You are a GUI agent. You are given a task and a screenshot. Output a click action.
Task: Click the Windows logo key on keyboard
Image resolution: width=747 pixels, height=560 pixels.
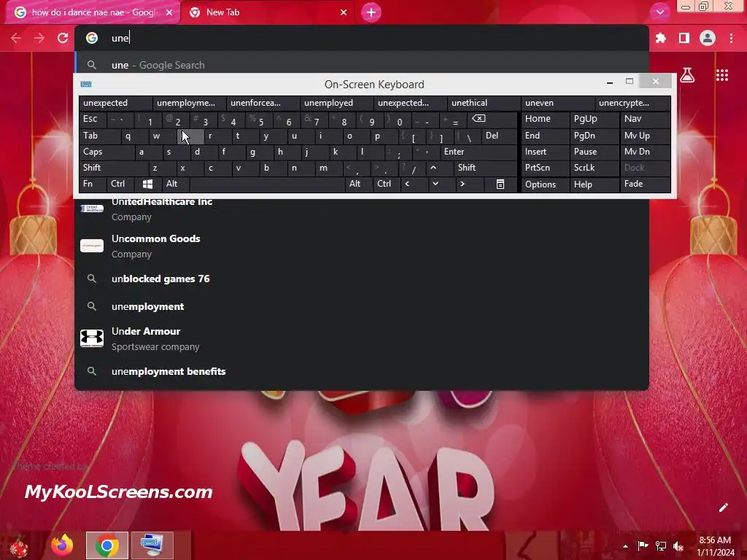tap(147, 184)
